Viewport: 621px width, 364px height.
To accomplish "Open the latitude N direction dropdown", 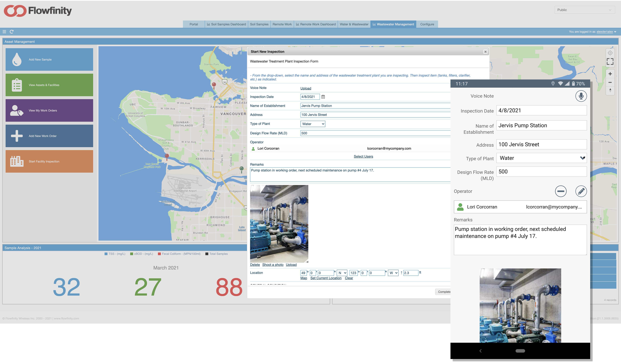I will coord(342,273).
